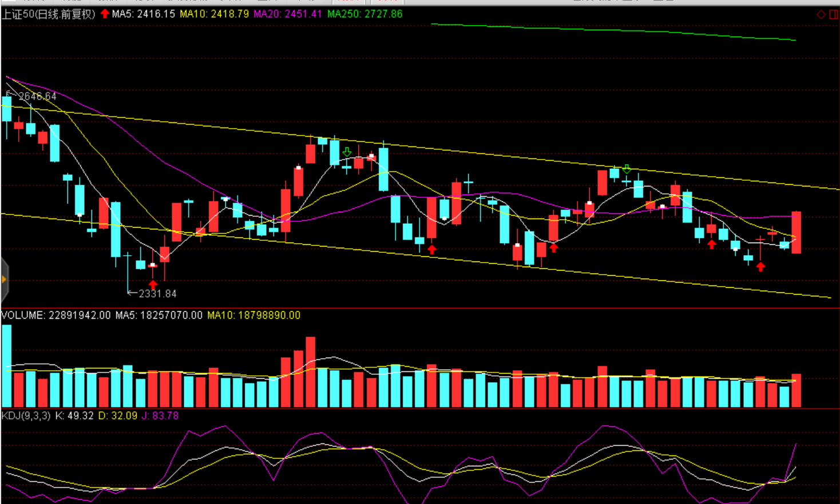Click the green down arrow near the middle peak
The height and width of the screenshot is (504, 840).
[x=347, y=152]
